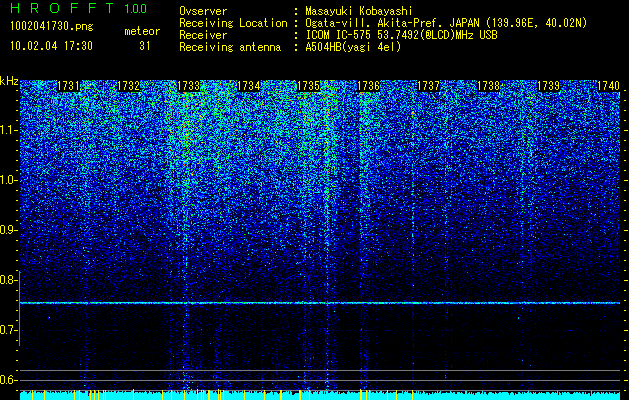629x400 pixels.
Task: Click the HROFFT 1.0.0 title text
Action: coord(78,8)
